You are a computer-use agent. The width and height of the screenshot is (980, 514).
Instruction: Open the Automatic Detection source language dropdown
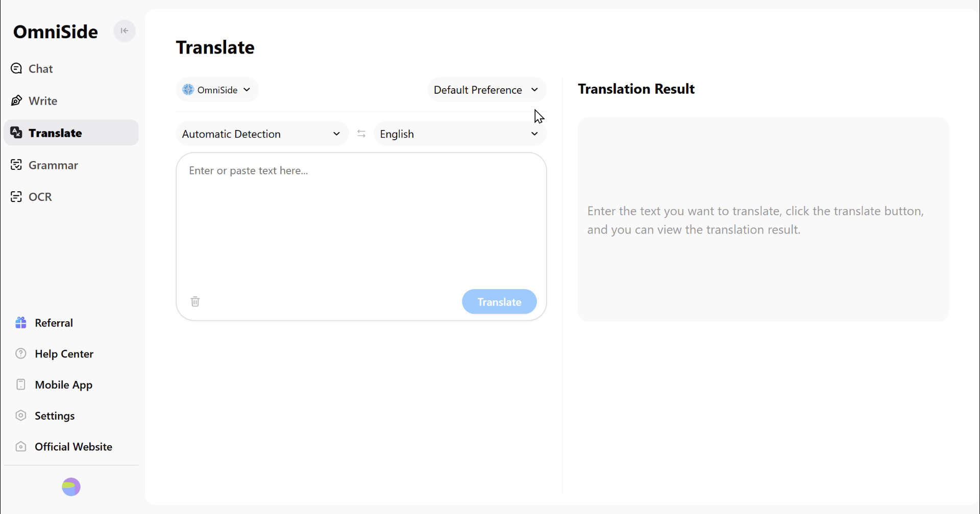coord(261,134)
